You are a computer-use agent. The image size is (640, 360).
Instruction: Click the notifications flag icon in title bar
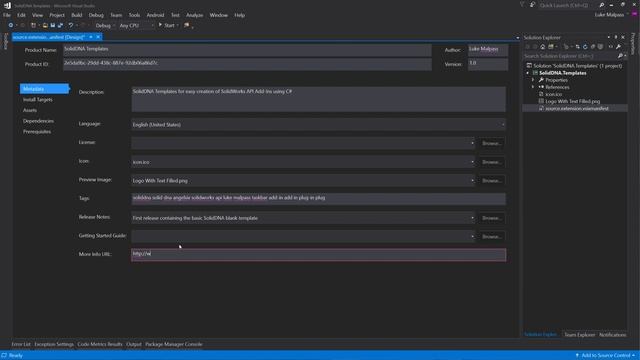pyautogui.click(x=522, y=5)
